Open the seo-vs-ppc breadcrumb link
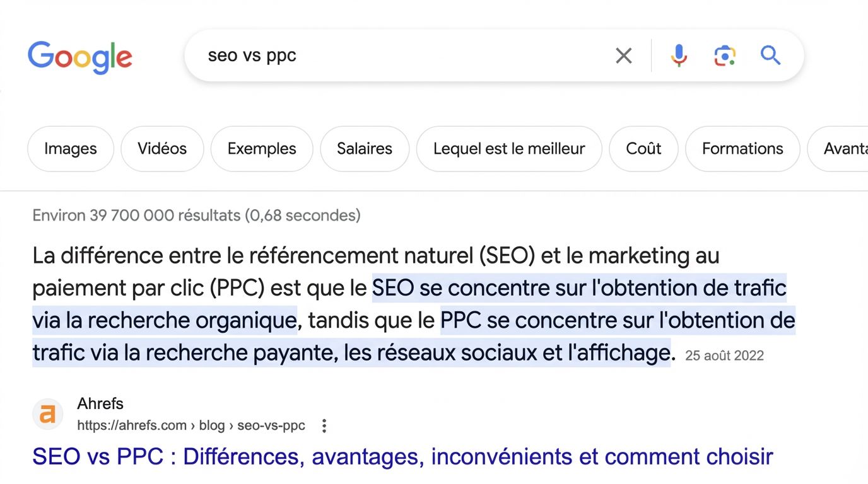Screen dimensions: 868x484 271,425
